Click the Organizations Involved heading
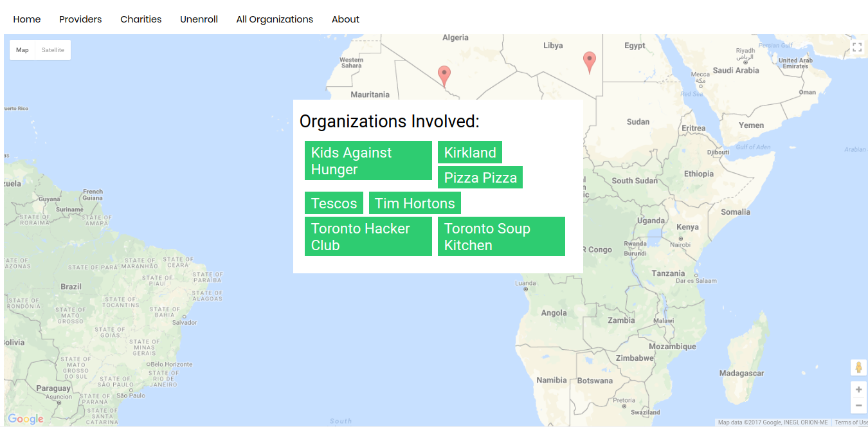This screenshot has width=868, height=427. tap(390, 121)
